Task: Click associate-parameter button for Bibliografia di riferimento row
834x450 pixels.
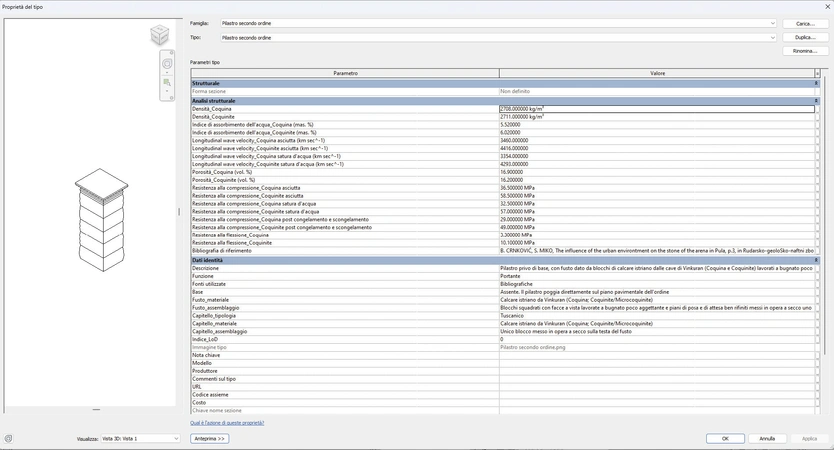Action: point(817,251)
